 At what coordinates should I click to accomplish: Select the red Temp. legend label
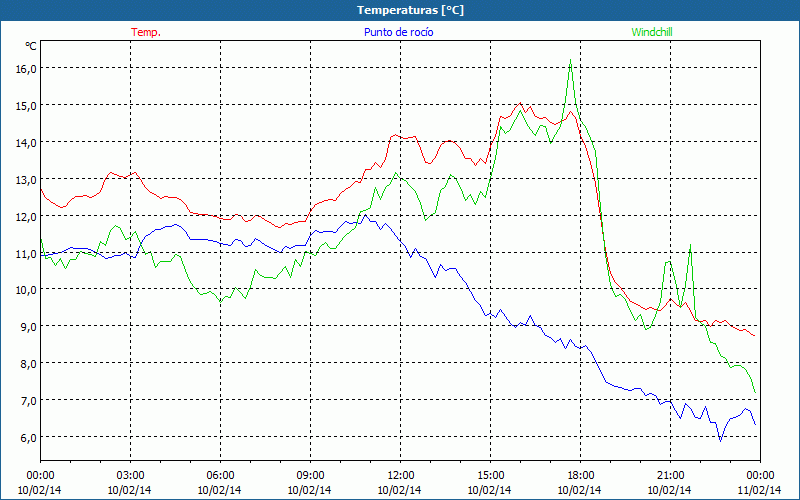coord(146,32)
